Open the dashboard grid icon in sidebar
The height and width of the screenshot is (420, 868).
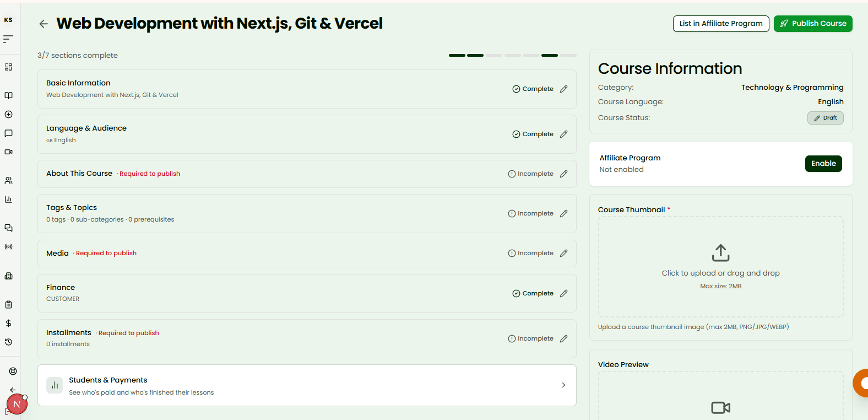click(8, 67)
